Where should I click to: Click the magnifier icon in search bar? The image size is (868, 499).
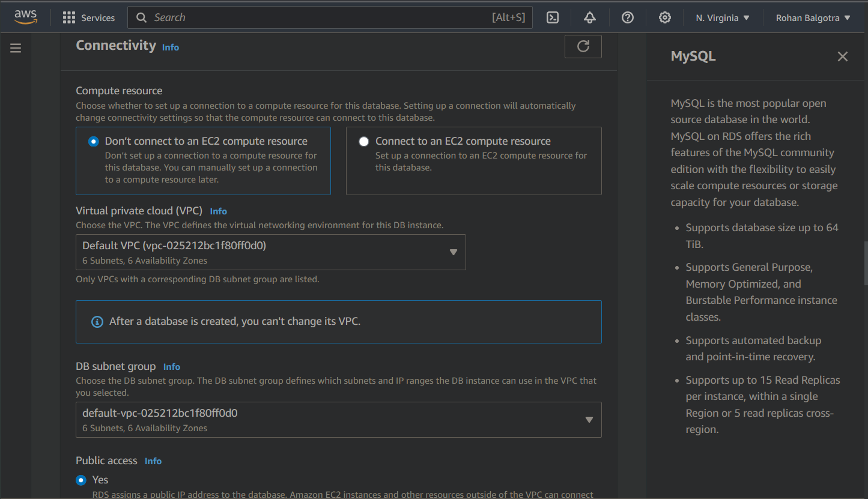pos(142,18)
